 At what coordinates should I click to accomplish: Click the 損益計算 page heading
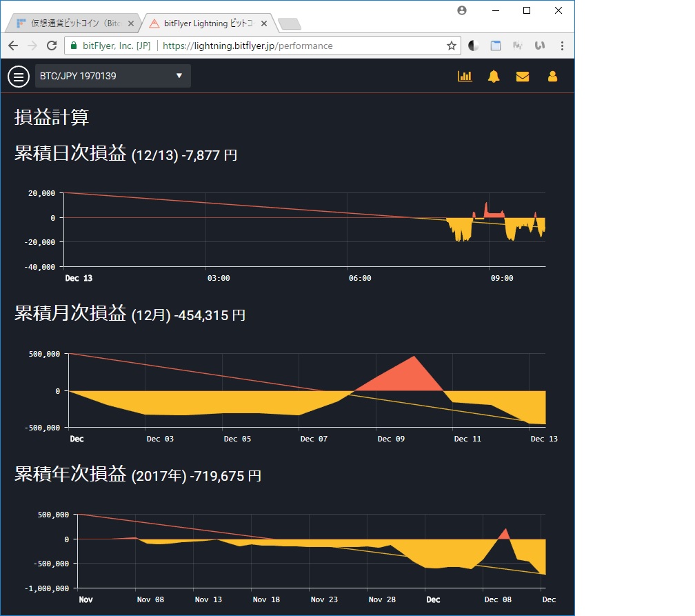52,117
